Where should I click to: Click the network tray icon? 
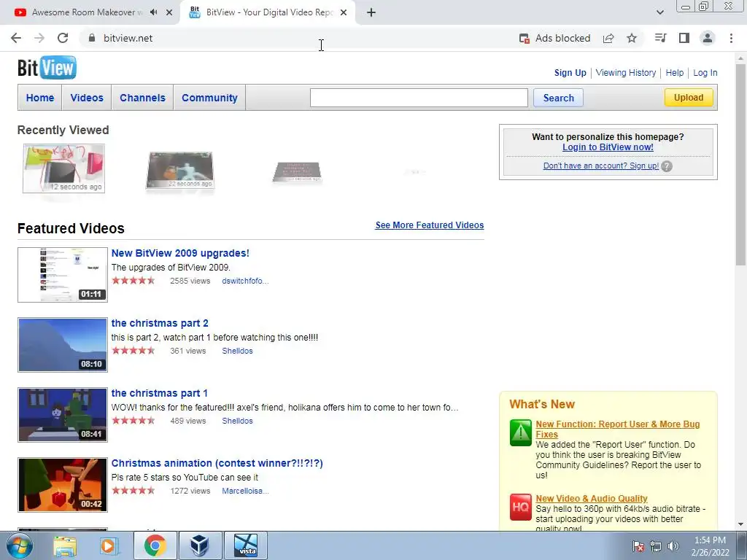656,546
